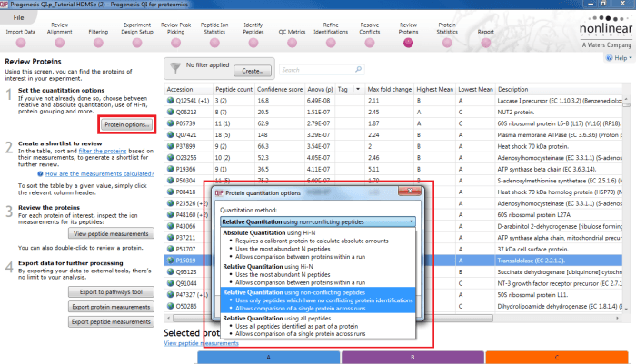636x364 pixels.
Task: Select the Q95123 protein row
Action: pos(393,271)
